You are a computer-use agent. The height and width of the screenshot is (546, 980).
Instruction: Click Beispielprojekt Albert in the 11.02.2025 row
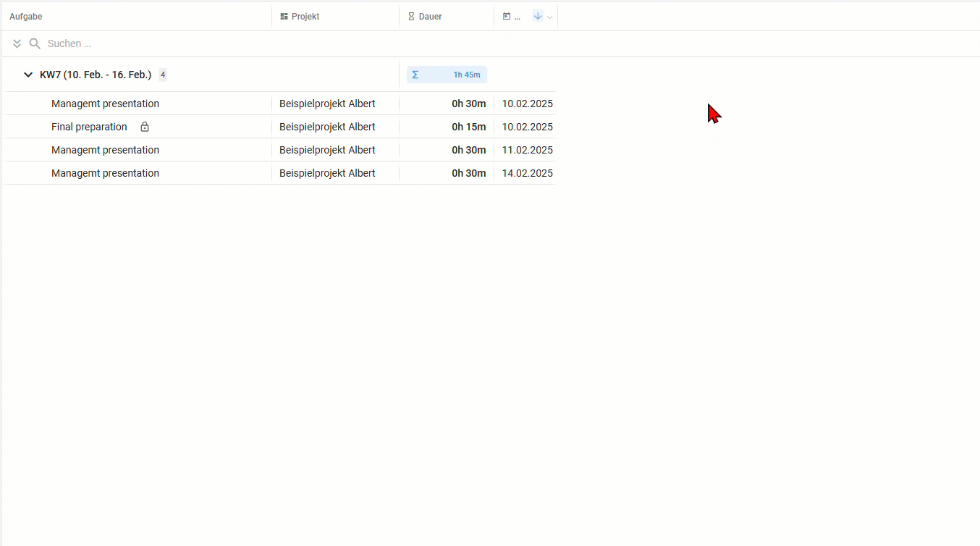click(327, 150)
